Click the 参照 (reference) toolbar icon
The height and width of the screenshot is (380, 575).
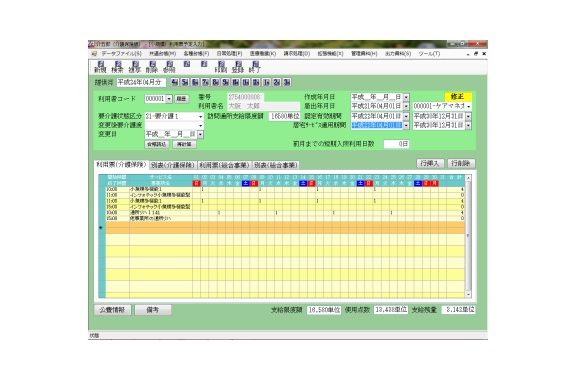[x=169, y=67]
